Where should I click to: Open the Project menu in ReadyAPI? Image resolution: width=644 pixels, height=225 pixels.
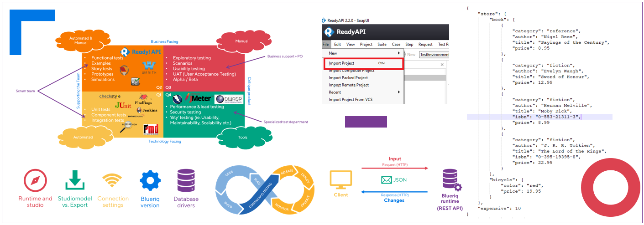tap(366, 44)
